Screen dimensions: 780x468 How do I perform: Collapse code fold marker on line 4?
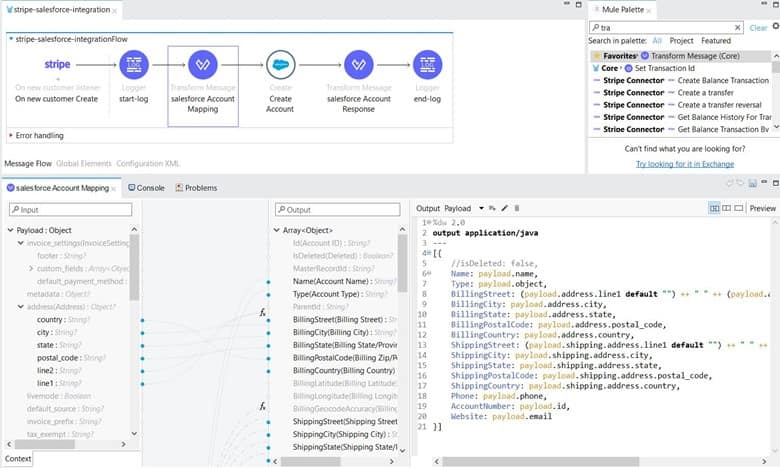[x=430, y=253]
